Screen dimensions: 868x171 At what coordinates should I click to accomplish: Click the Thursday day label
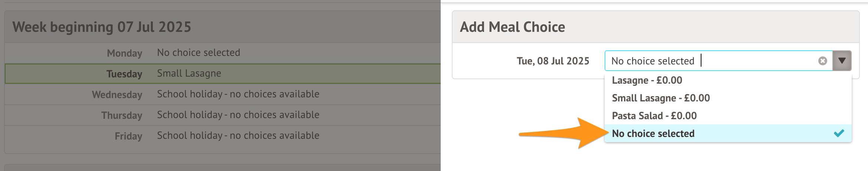pos(122,115)
